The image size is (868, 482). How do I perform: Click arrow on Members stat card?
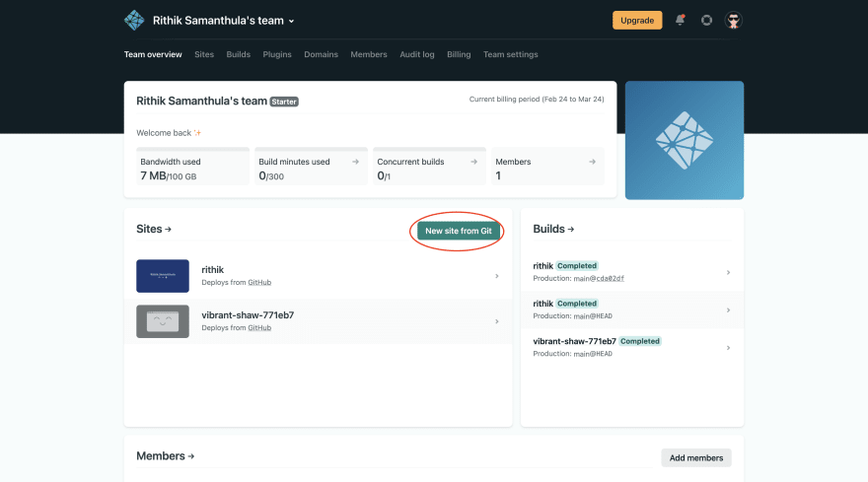click(x=593, y=162)
